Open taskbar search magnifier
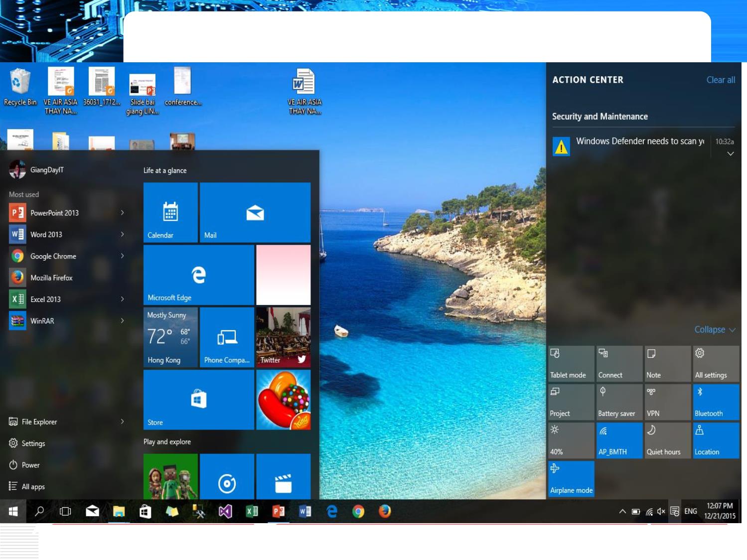 click(39, 511)
